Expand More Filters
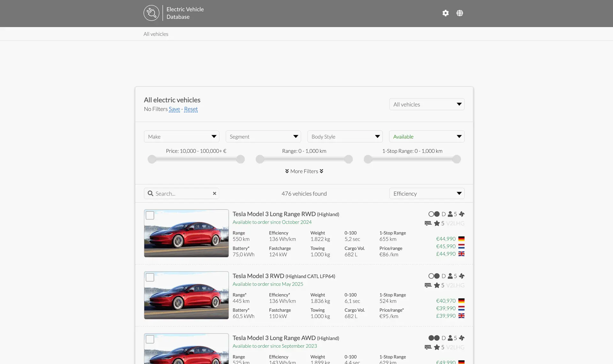Image resolution: width=613 pixels, height=364 pixels. click(x=304, y=171)
